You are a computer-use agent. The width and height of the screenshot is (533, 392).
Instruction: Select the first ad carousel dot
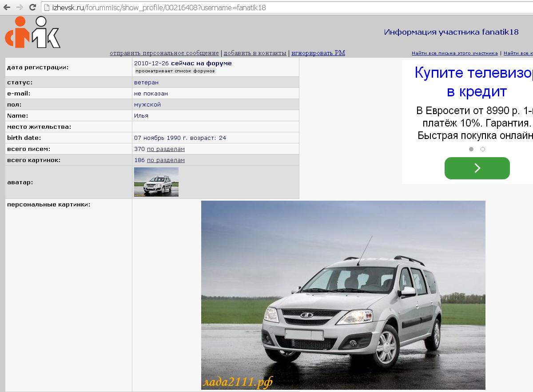[471, 149]
